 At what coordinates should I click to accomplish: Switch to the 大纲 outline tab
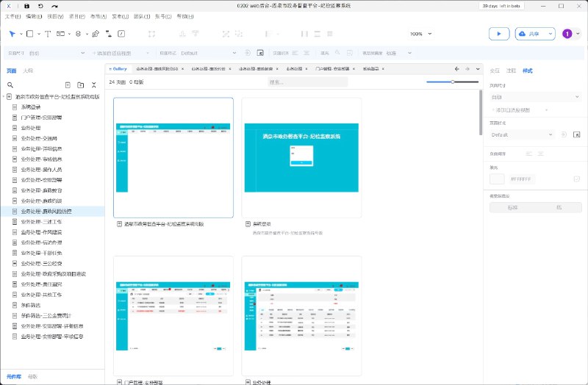28,71
